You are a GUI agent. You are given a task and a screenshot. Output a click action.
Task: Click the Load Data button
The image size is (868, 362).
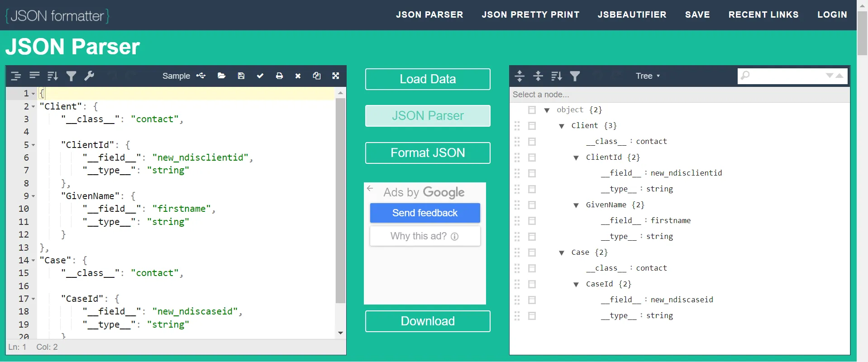pos(428,79)
